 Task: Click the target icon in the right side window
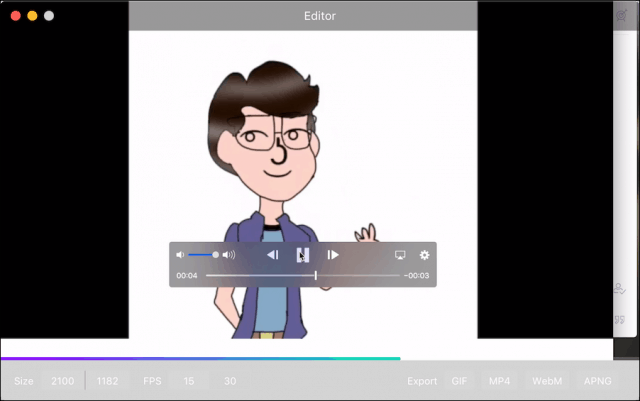click(x=622, y=16)
